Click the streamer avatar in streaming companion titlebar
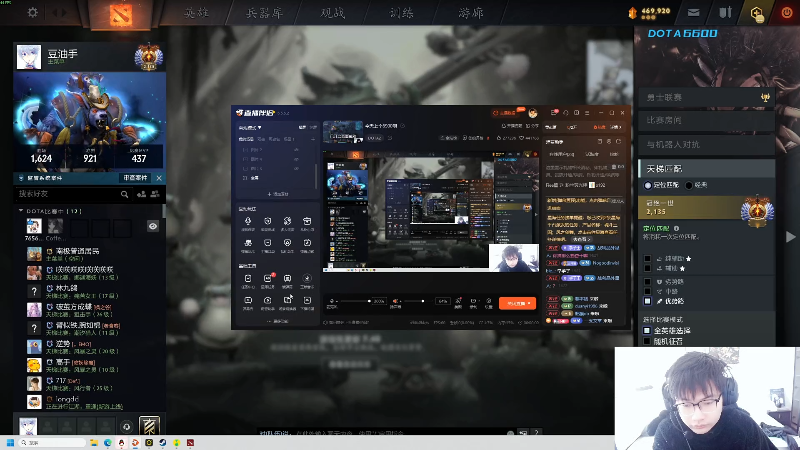The height and width of the screenshot is (450, 800). [x=533, y=113]
